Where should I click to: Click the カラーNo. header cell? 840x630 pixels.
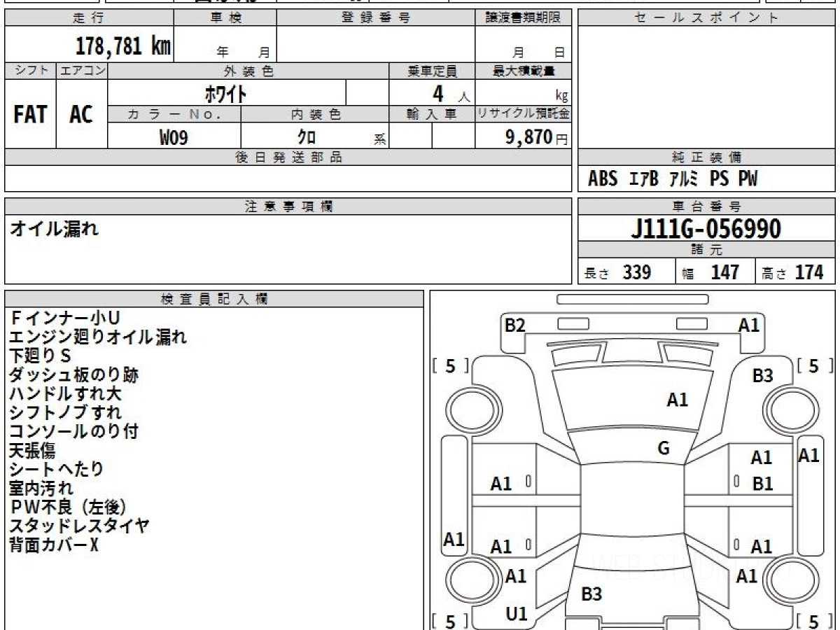coord(174,114)
